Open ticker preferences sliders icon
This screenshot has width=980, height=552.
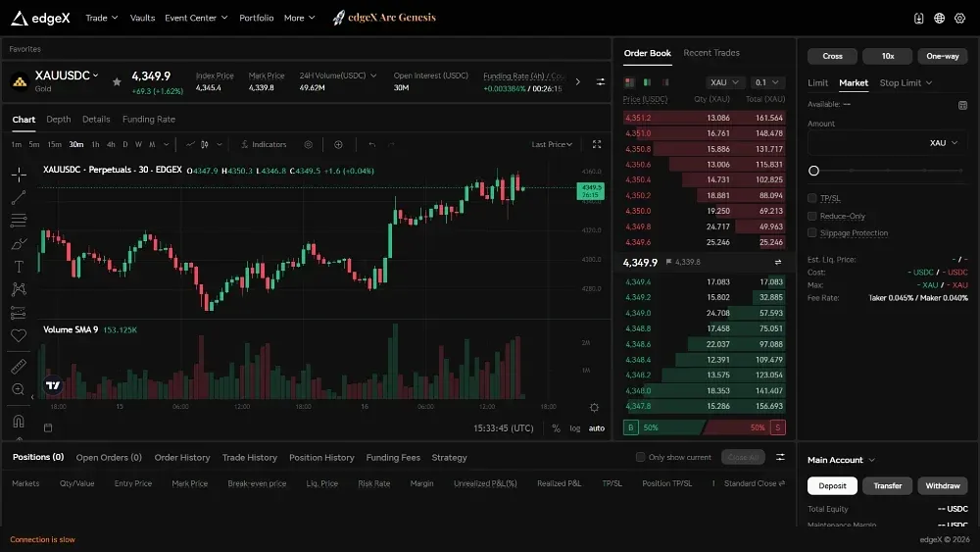601,82
